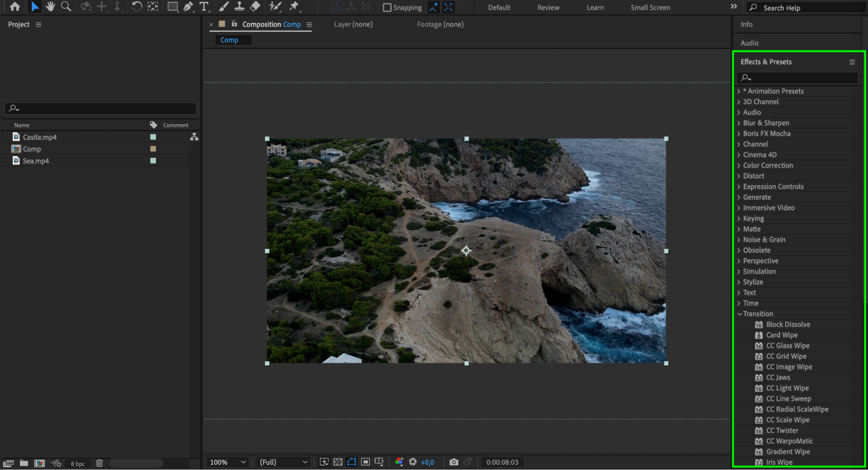Open the Layer (none) tab

353,24
